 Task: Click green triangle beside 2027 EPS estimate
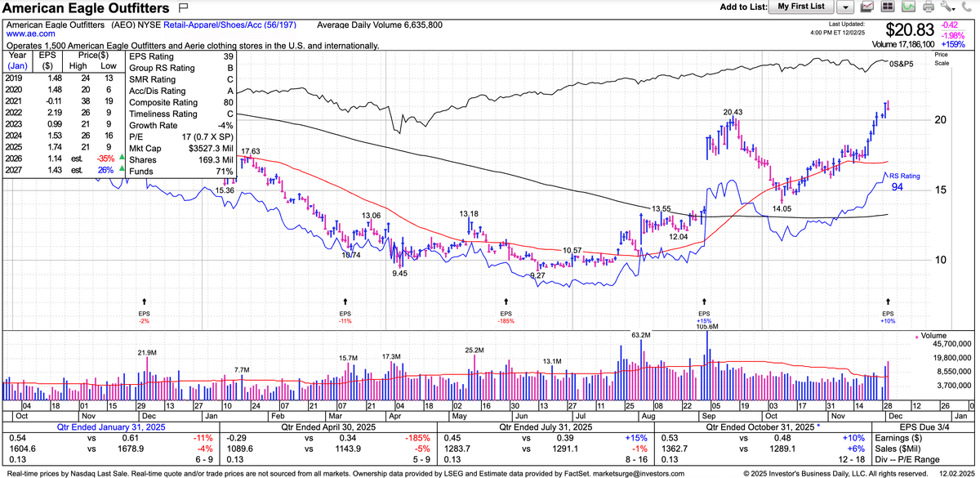click(122, 169)
